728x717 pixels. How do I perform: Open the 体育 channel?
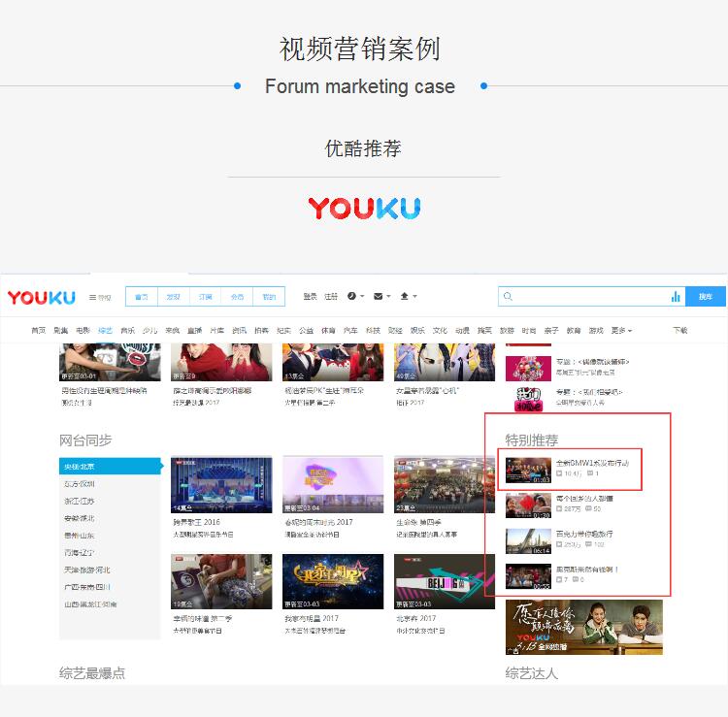328,331
